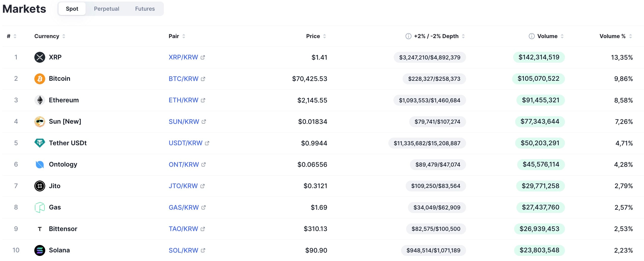The height and width of the screenshot is (261, 644).
Task: Open the ETH/KRW pair link
Action: click(183, 100)
